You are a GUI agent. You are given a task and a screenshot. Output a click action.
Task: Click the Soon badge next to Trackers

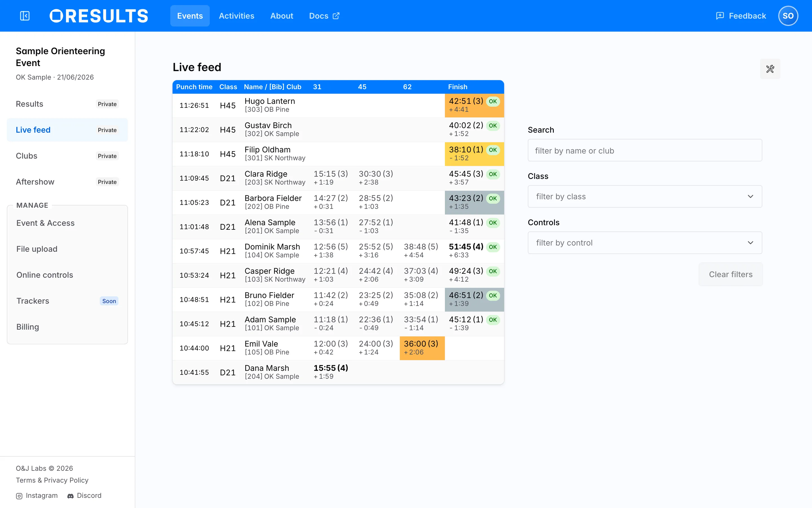(x=109, y=301)
